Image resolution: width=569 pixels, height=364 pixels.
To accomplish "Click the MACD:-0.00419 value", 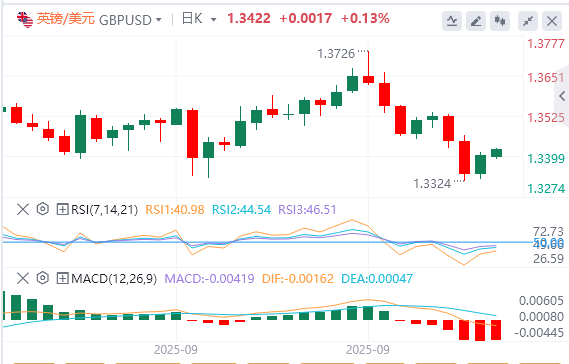I will (x=209, y=279).
